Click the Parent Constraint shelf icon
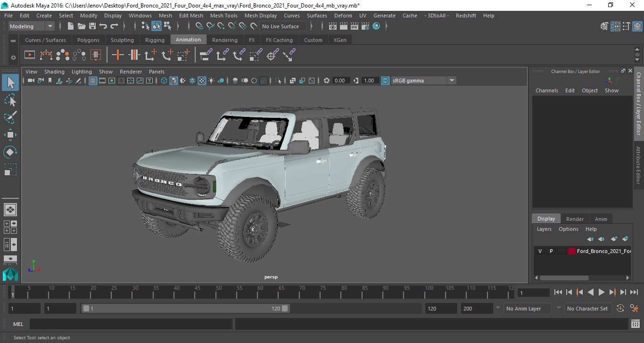This screenshot has width=644, height=343. pyautogui.click(x=206, y=55)
